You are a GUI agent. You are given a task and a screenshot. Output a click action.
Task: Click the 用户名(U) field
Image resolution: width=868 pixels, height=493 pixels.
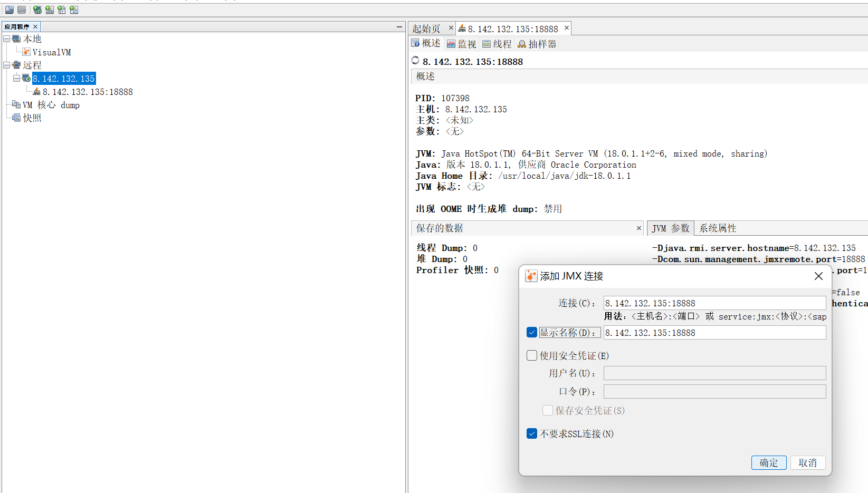pyautogui.click(x=715, y=373)
